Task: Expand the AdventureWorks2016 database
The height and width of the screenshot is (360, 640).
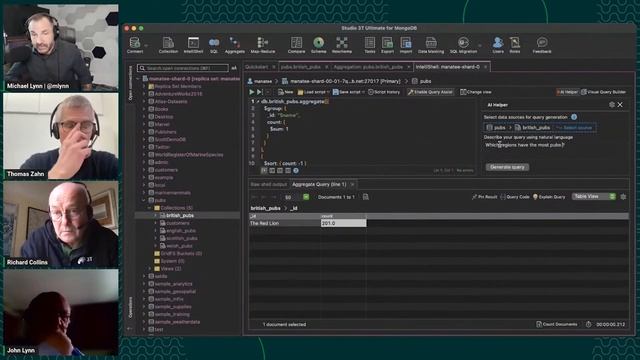Action: (144, 94)
